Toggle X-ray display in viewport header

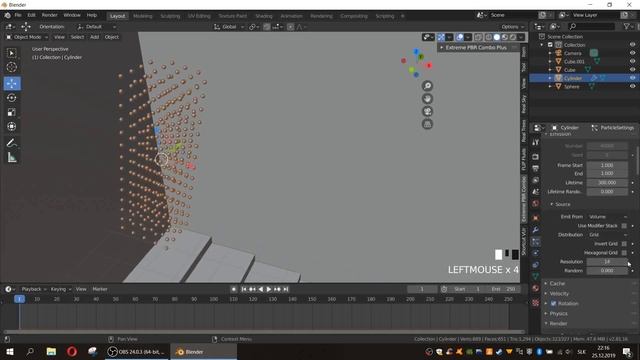478,37
